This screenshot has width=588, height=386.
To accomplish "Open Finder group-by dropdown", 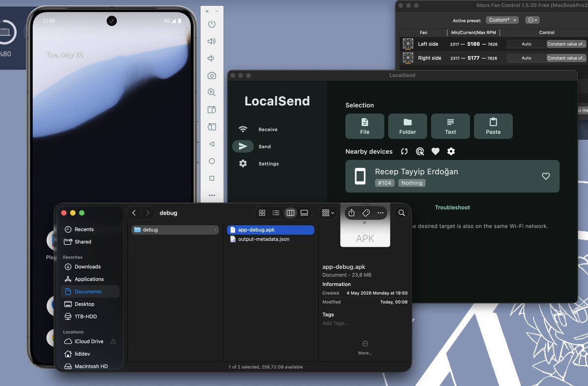I will [x=328, y=213].
